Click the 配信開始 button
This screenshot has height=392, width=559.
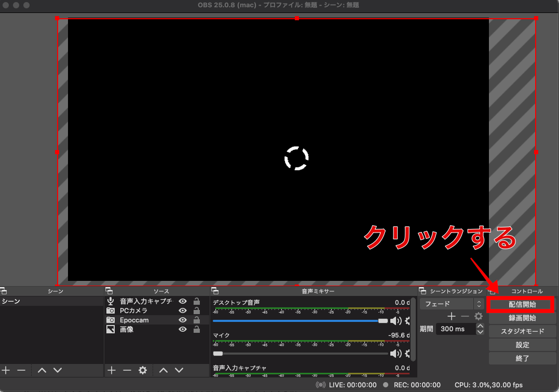pos(522,304)
